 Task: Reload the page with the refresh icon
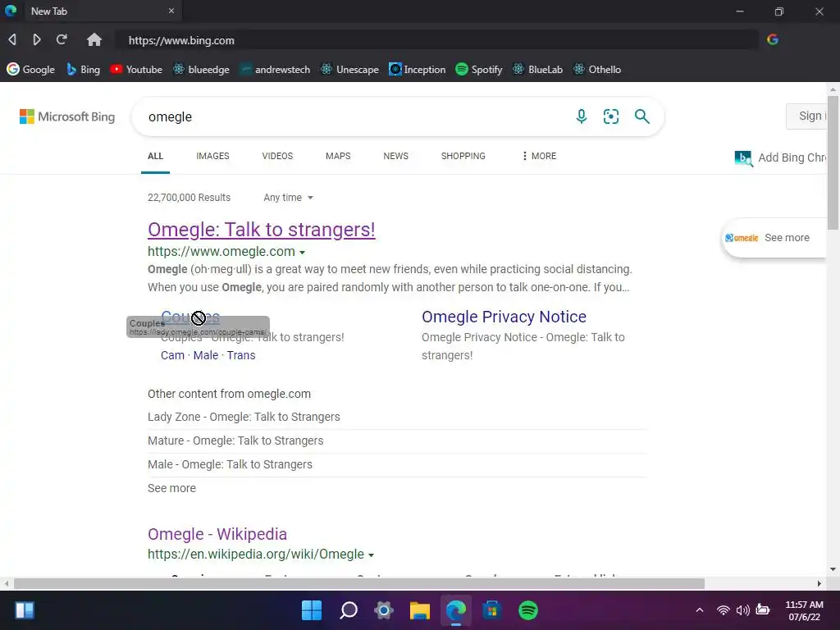tap(62, 39)
